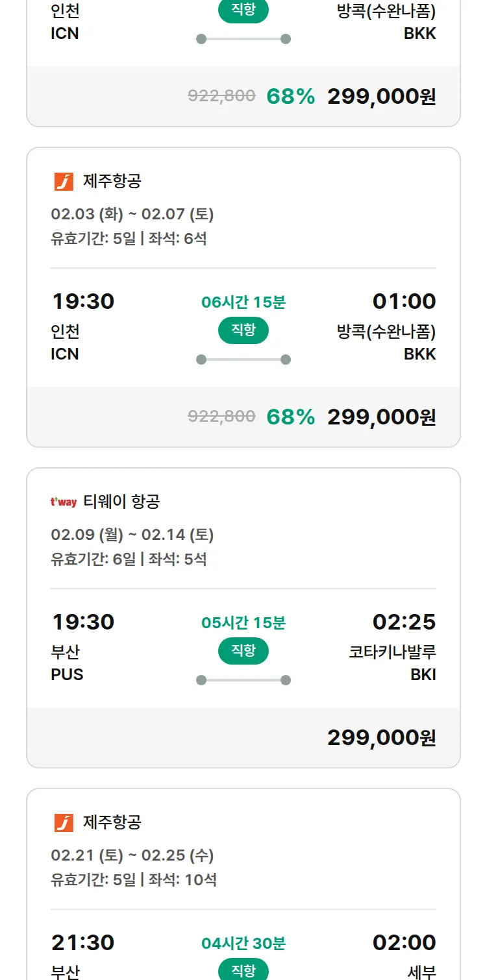Click the 유효기간: 6일 | 좌석: 5석 info line
The image size is (487, 980).
129,559
